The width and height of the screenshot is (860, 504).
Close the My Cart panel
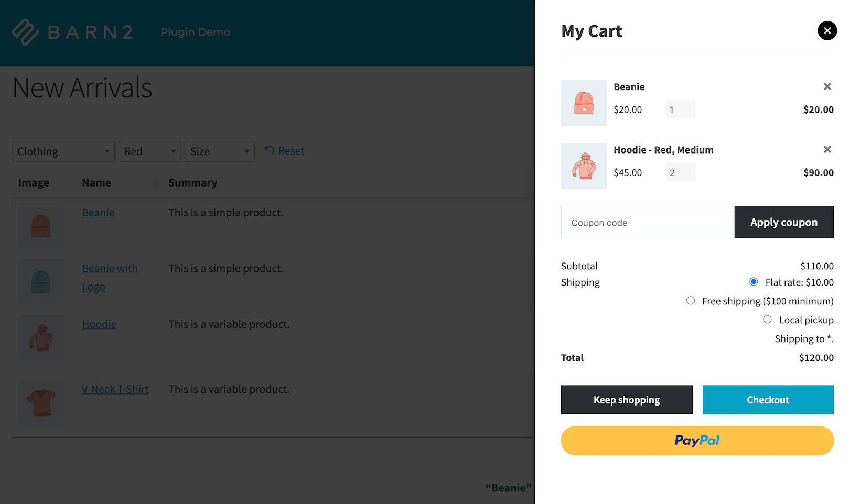(827, 30)
